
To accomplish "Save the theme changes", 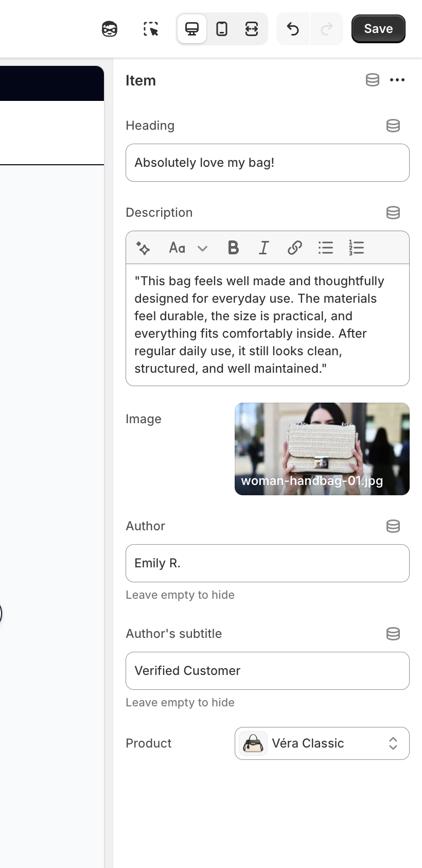I will [378, 29].
